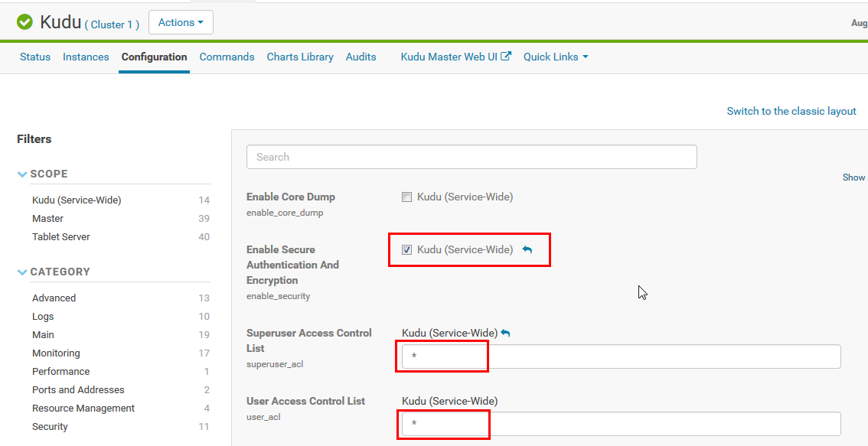Click the Switch to the classic layout link

791,111
